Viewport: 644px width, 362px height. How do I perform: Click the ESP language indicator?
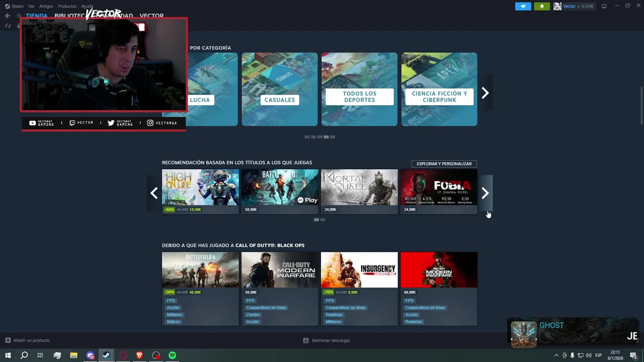599,355
